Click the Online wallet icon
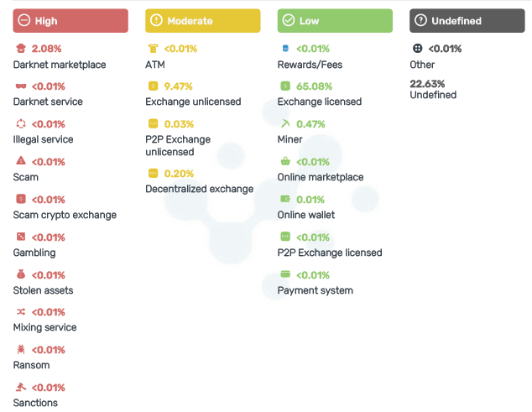Image resolution: width=532 pixels, height=412 pixels. [285, 199]
